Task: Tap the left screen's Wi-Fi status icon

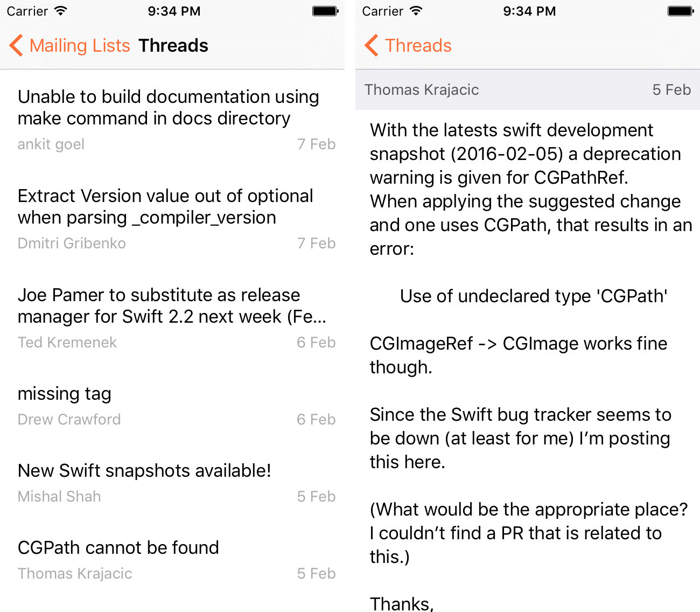Action: point(61,11)
